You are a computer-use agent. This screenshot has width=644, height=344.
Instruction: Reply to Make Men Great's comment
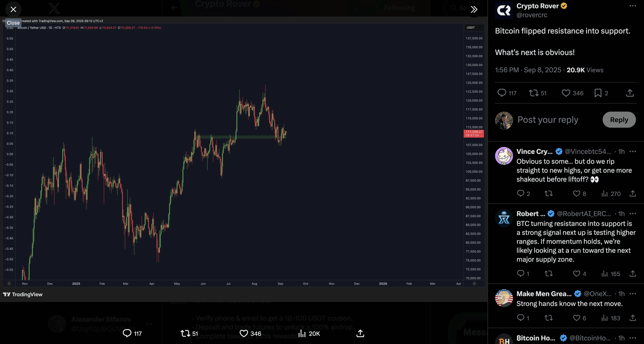click(520, 318)
